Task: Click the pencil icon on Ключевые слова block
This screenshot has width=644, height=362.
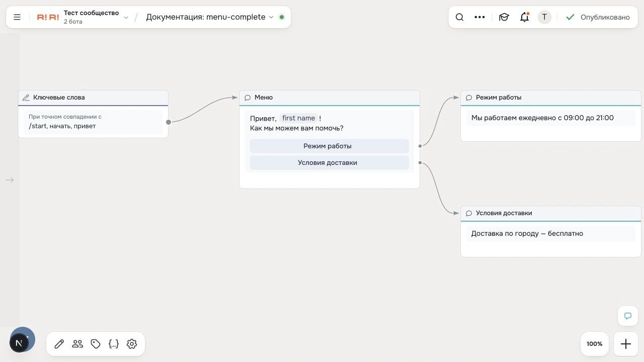Action: (x=26, y=98)
